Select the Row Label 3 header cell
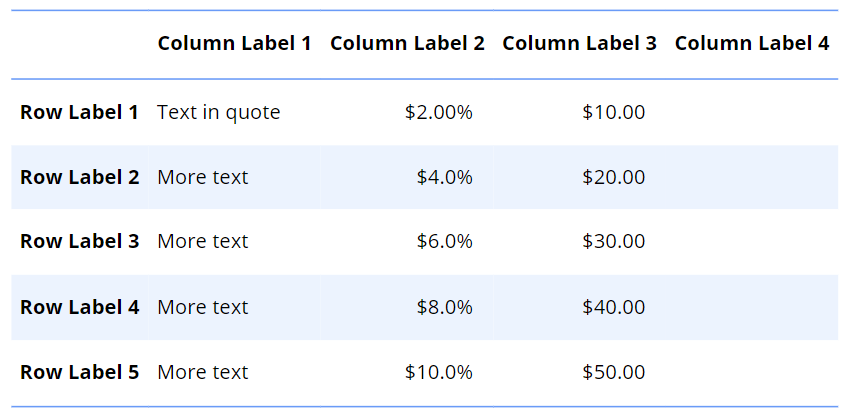Image resolution: width=867 pixels, height=418 pixels. 79,242
